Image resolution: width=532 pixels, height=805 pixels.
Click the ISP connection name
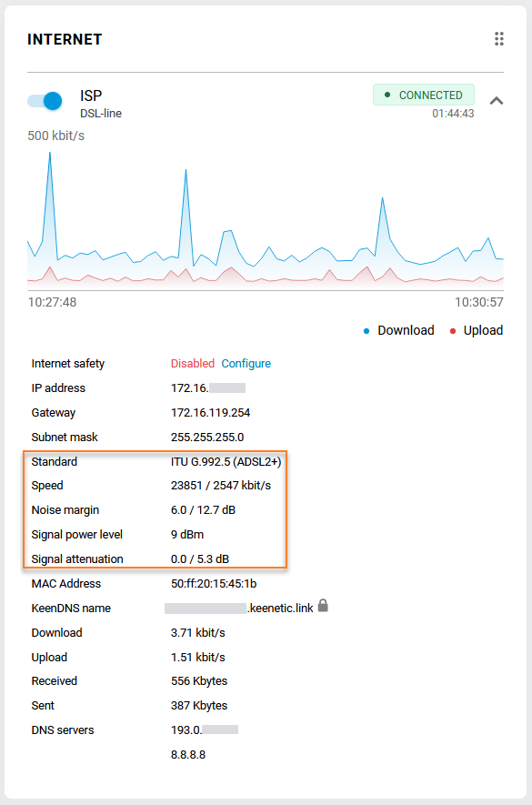[x=91, y=96]
